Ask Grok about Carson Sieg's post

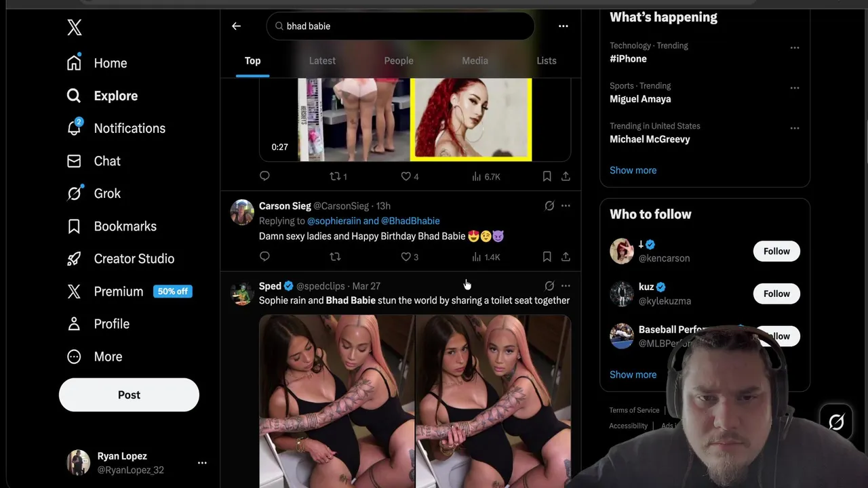coord(549,206)
